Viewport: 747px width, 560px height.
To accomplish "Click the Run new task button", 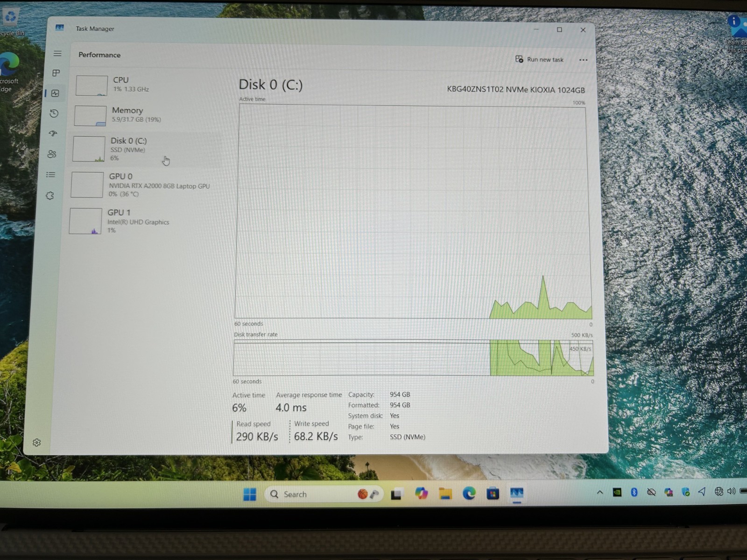I will 540,59.
